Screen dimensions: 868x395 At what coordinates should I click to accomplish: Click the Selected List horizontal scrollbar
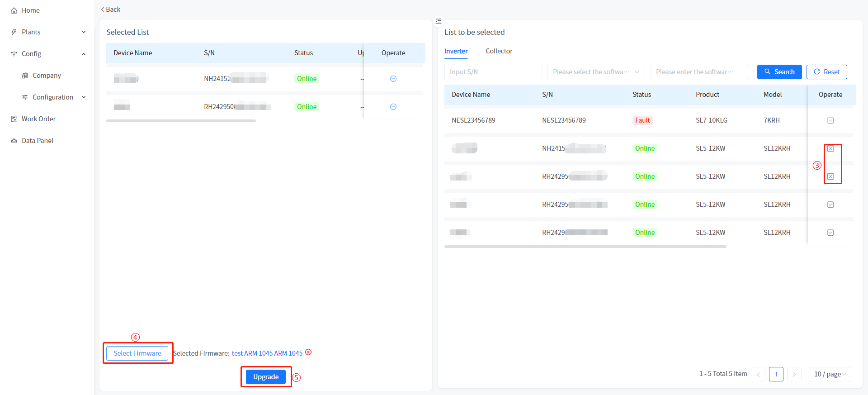(x=181, y=121)
